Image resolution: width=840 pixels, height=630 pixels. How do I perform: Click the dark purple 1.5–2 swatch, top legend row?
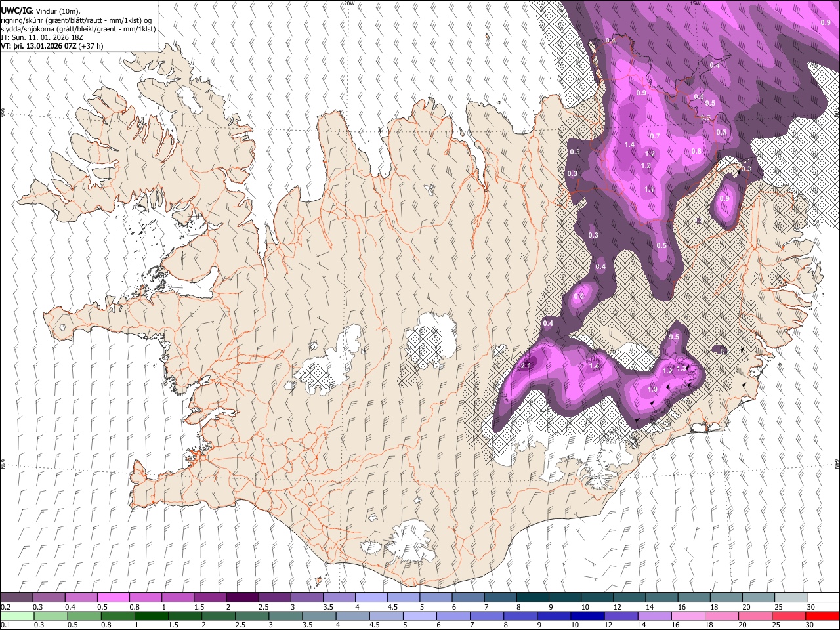tap(209, 597)
